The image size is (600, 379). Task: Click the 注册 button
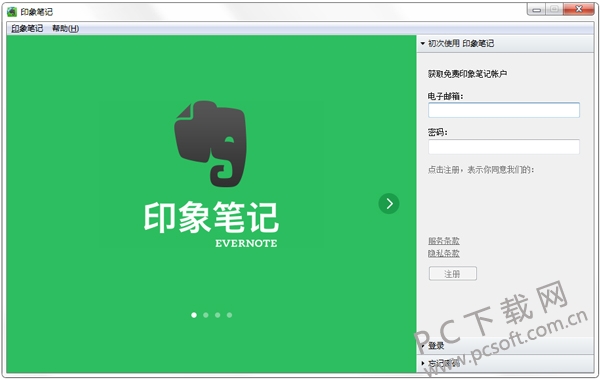point(453,274)
